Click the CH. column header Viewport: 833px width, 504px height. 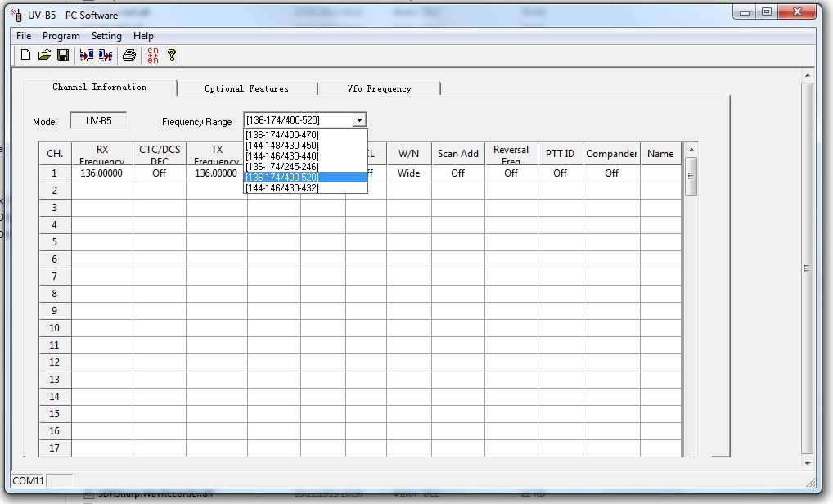(56, 154)
